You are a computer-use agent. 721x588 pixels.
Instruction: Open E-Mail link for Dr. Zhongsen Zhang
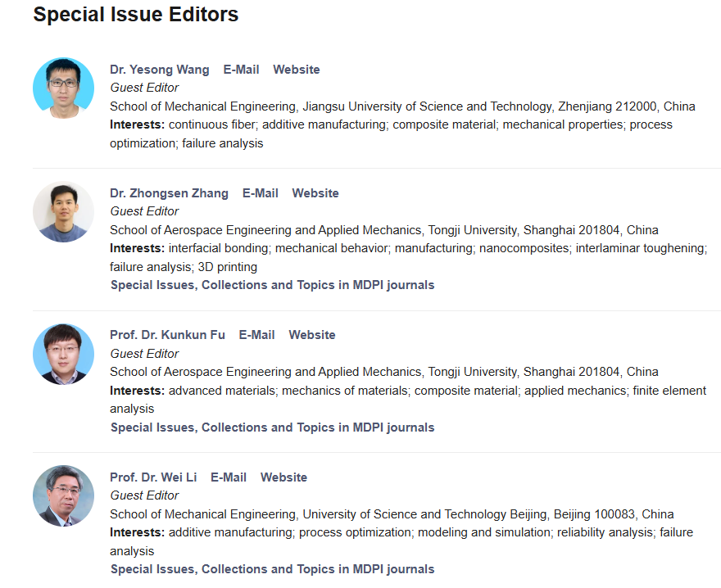260,193
